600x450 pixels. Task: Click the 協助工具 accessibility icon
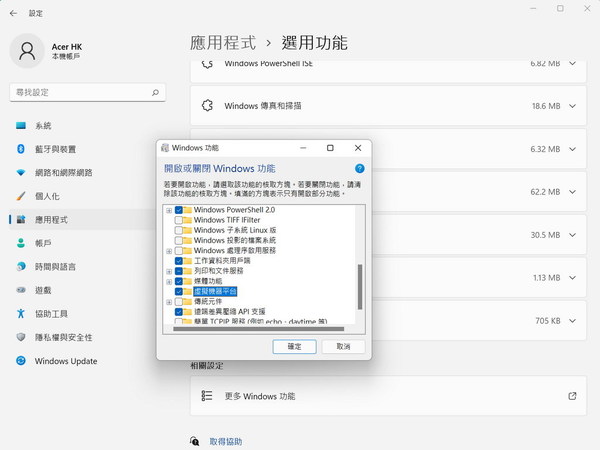tap(21, 313)
